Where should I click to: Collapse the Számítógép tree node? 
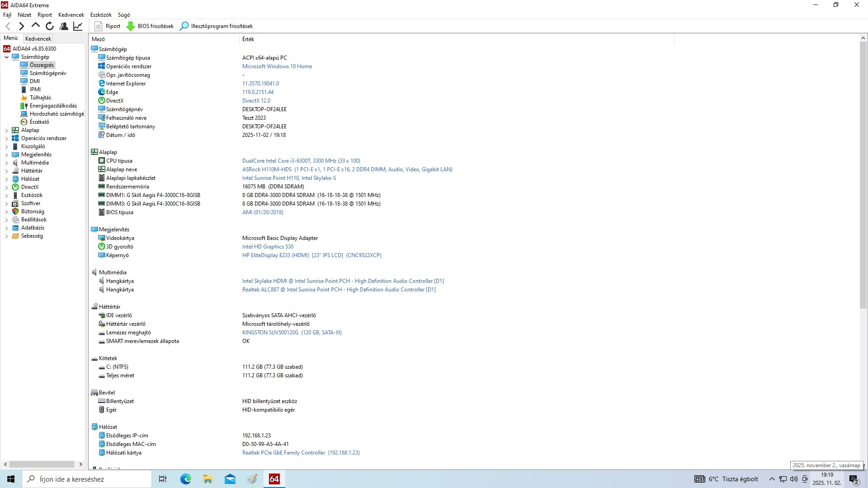pos(7,57)
